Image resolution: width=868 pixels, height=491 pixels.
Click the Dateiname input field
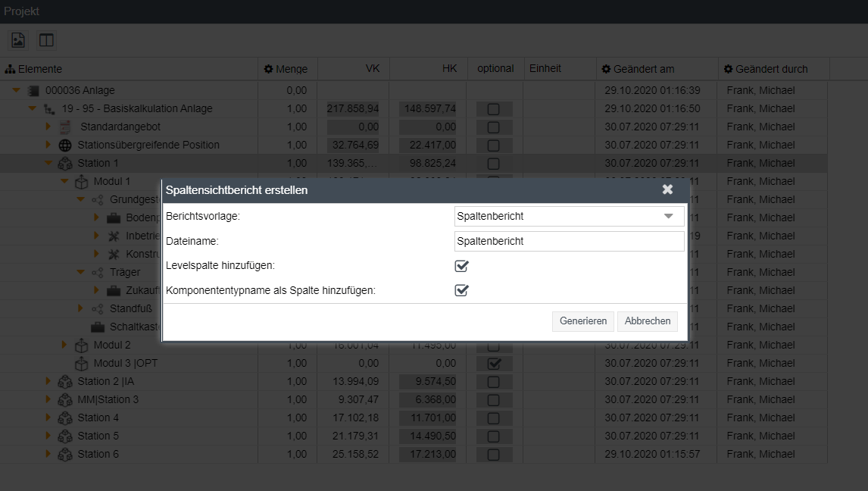click(x=569, y=242)
